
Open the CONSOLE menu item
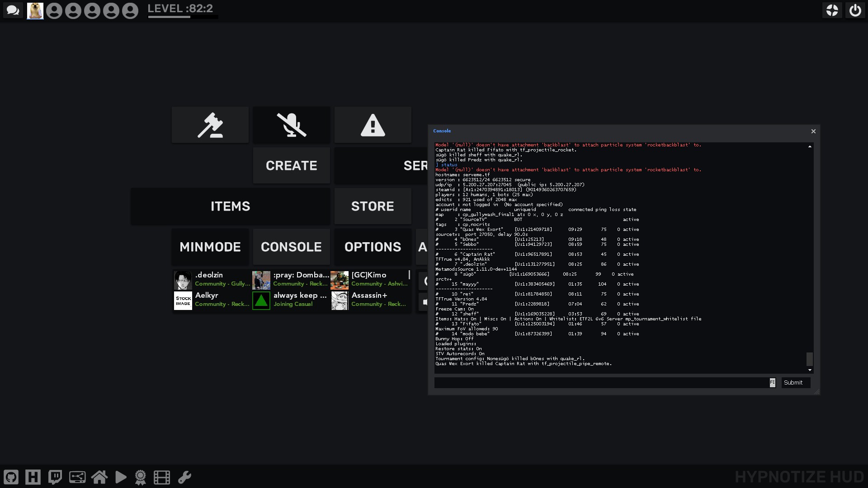click(x=292, y=247)
